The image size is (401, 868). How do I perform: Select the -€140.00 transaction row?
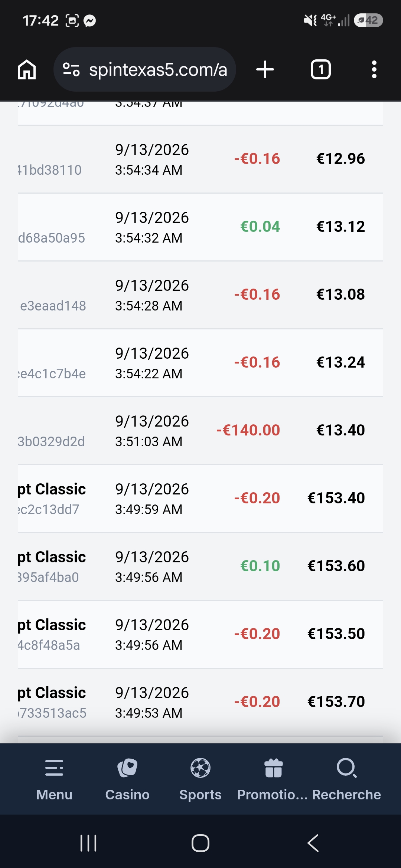[200, 431]
